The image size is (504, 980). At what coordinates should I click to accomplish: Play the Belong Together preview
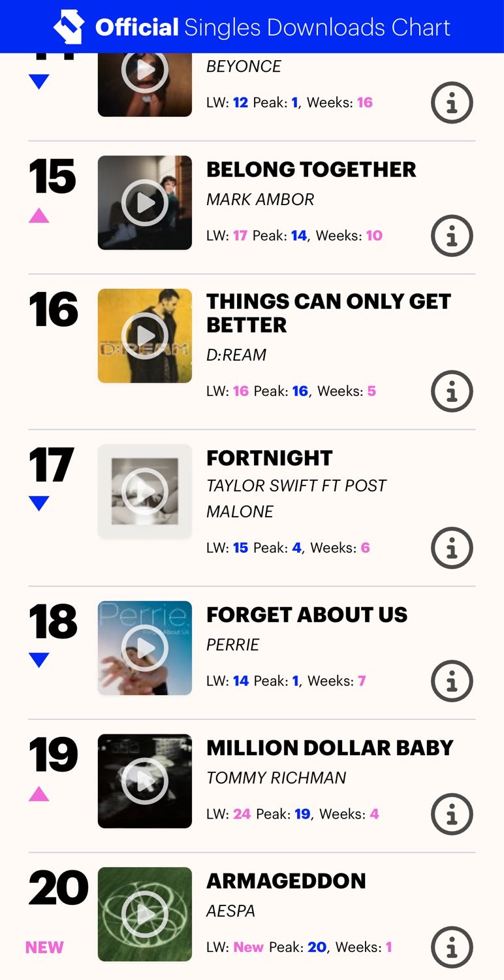(x=145, y=203)
